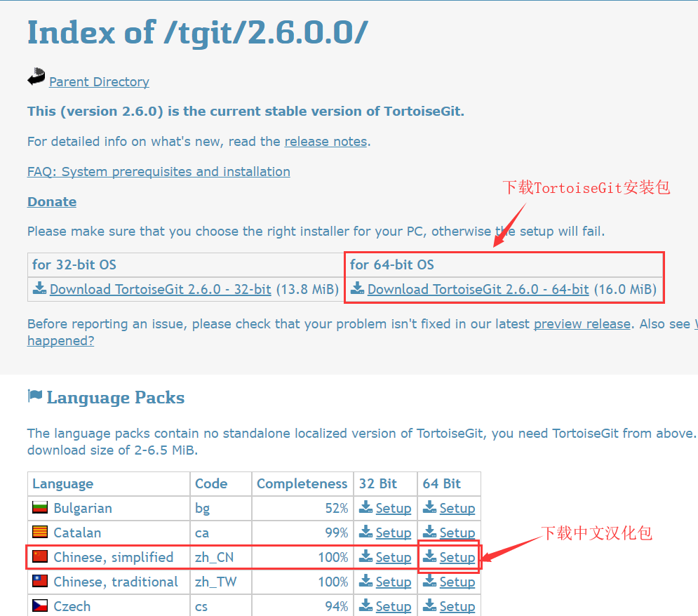Viewport: 698px width, 616px height.
Task: Click the '99%' completeness value
Action: (337, 533)
